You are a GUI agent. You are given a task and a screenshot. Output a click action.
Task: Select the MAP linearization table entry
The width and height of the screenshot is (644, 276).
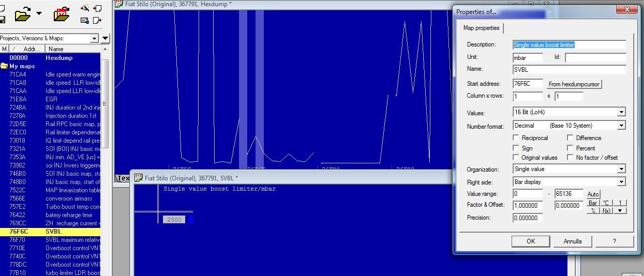pos(50,190)
